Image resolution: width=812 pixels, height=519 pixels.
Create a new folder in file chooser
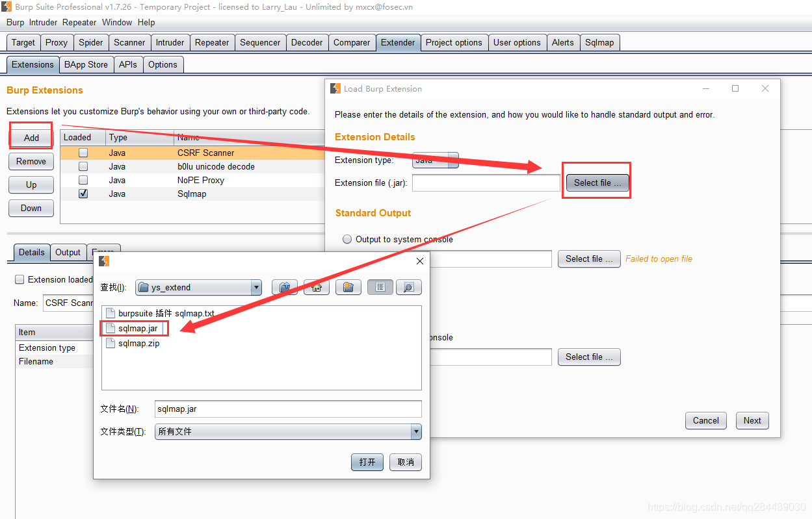pyautogui.click(x=348, y=287)
